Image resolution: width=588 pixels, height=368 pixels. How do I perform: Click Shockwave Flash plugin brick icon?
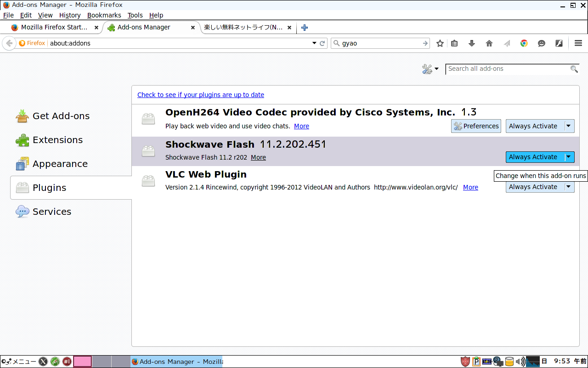tap(148, 151)
